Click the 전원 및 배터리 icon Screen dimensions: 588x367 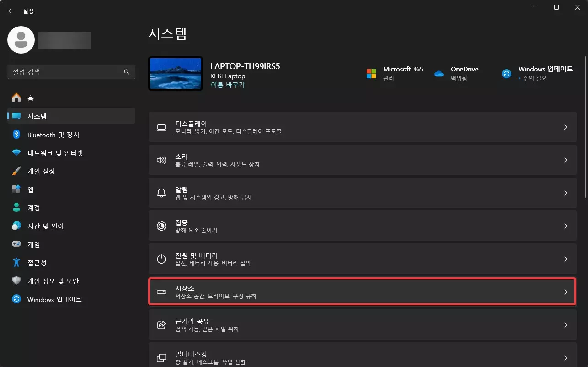(x=161, y=259)
